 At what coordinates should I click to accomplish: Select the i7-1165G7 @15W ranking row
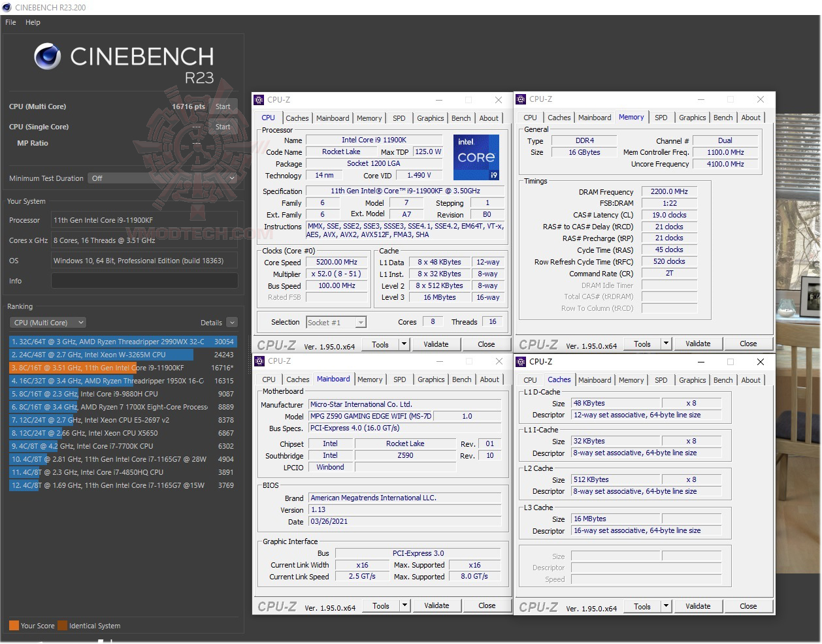click(x=123, y=485)
